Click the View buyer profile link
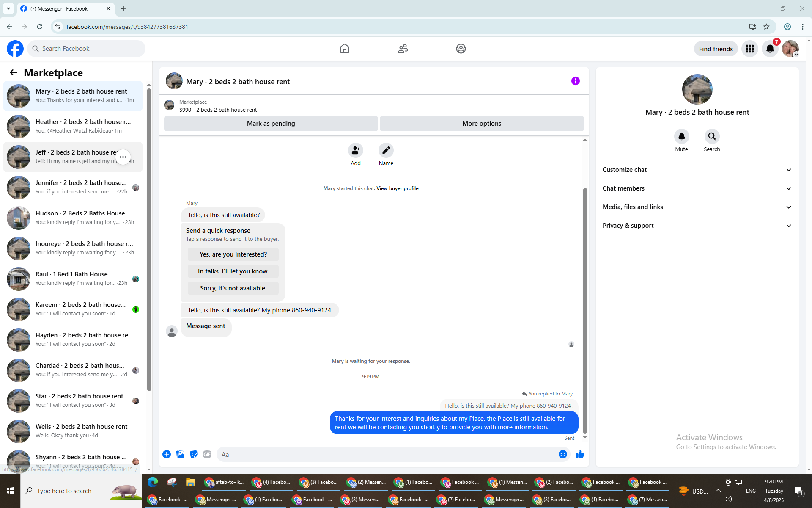 [x=397, y=188]
